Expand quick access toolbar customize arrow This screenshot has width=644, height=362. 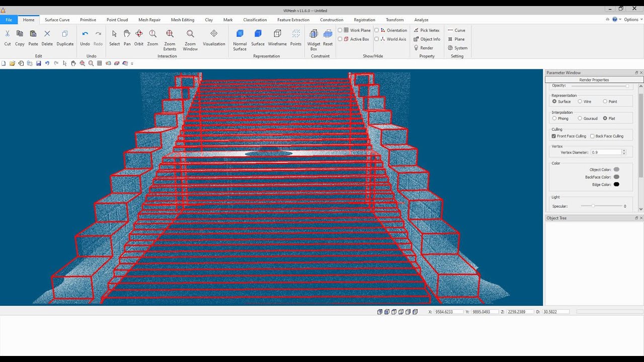132,64
